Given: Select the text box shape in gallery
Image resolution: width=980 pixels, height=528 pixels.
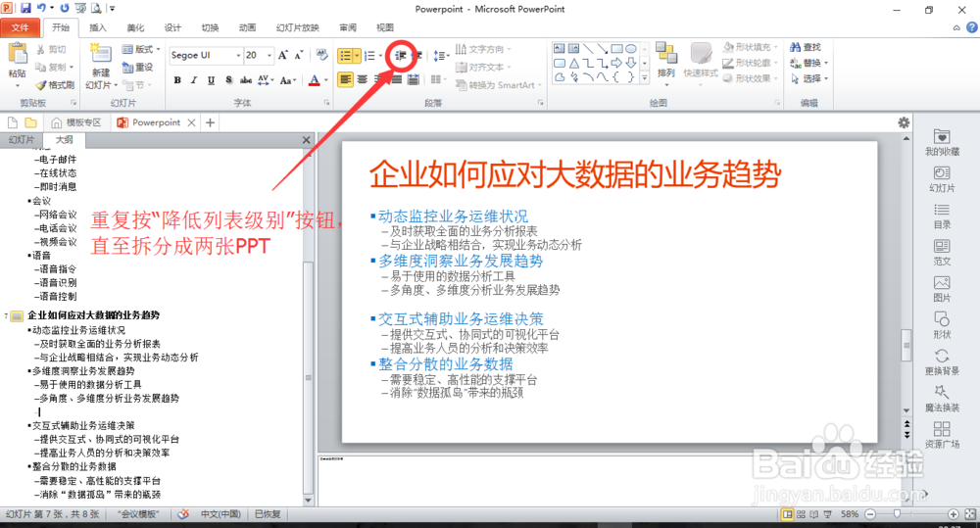Looking at the screenshot, I should pos(560,49).
